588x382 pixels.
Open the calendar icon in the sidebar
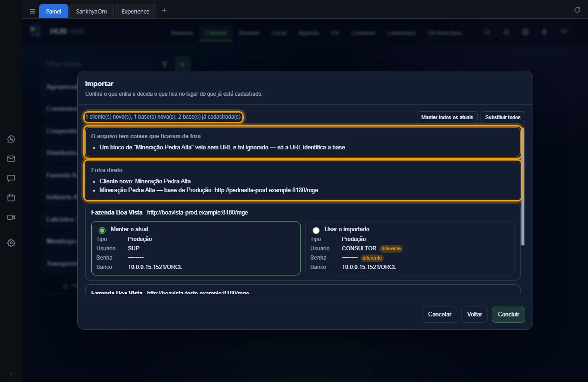click(x=11, y=198)
